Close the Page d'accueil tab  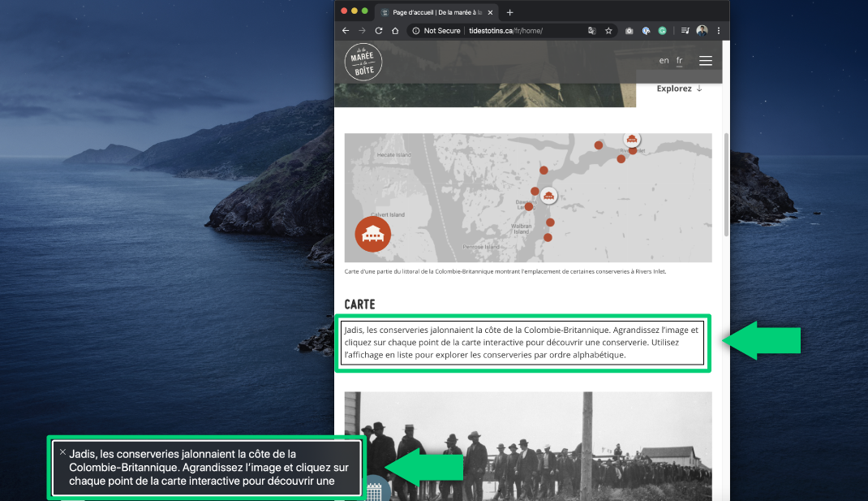[x=490, y=12]
